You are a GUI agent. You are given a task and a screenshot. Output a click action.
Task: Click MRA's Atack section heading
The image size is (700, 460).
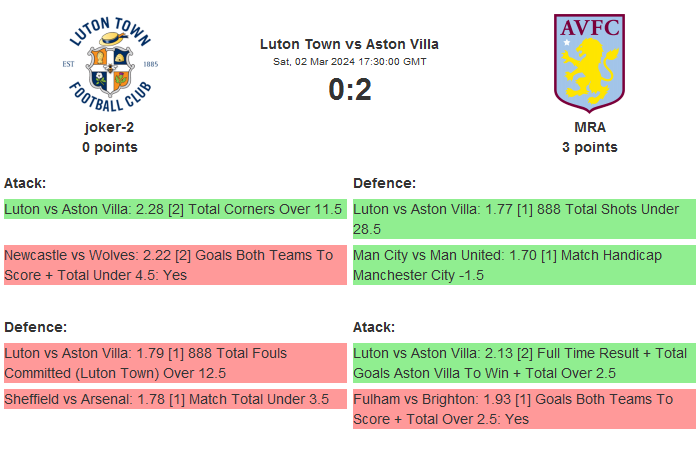(x=374, y=327)
